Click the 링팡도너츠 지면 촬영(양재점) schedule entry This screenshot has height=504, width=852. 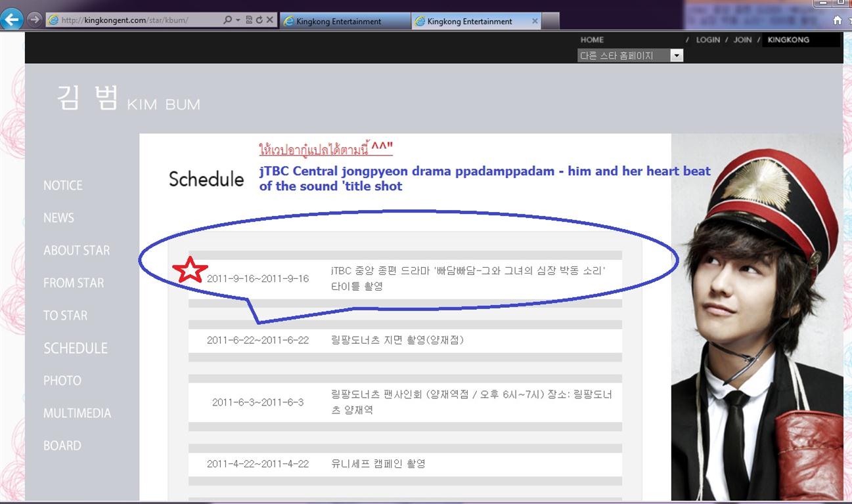[x=398, y=340]
